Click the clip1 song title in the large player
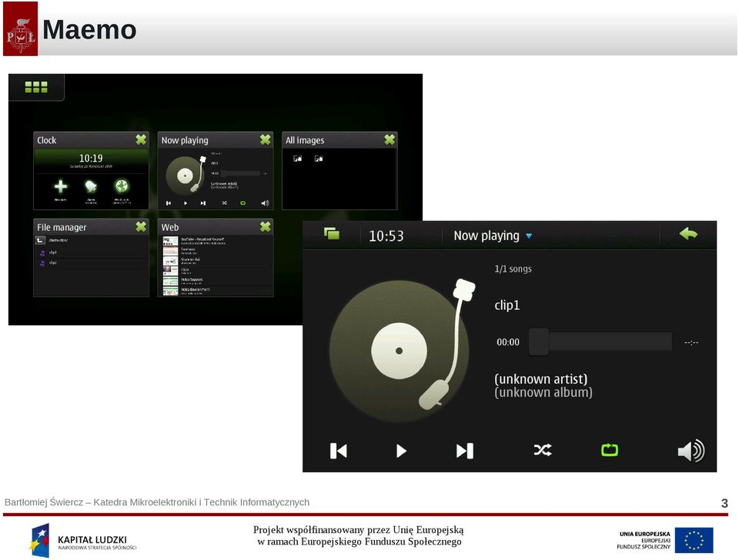This screenshot has height=560, width=739. [507, 305]
